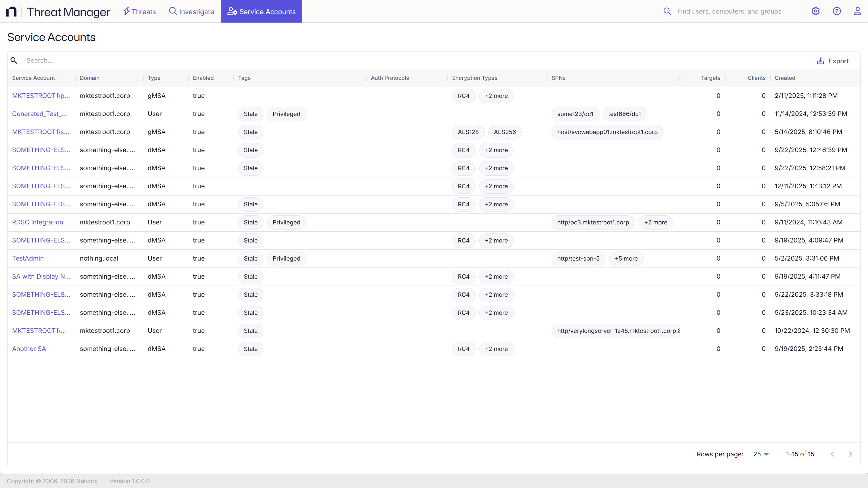Click the search magnifier icon above the table
Screen dimensions: 868x488
(x=14, y=60)
